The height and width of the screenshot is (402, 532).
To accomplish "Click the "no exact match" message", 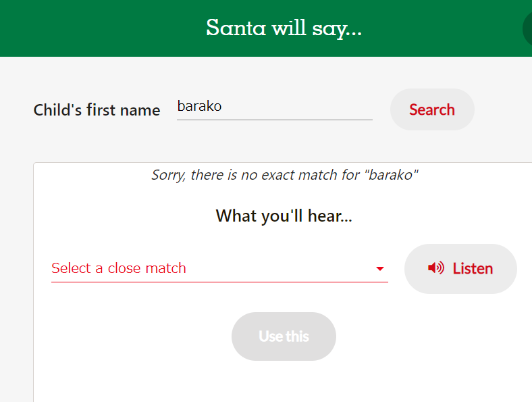I will click(284, 176).
